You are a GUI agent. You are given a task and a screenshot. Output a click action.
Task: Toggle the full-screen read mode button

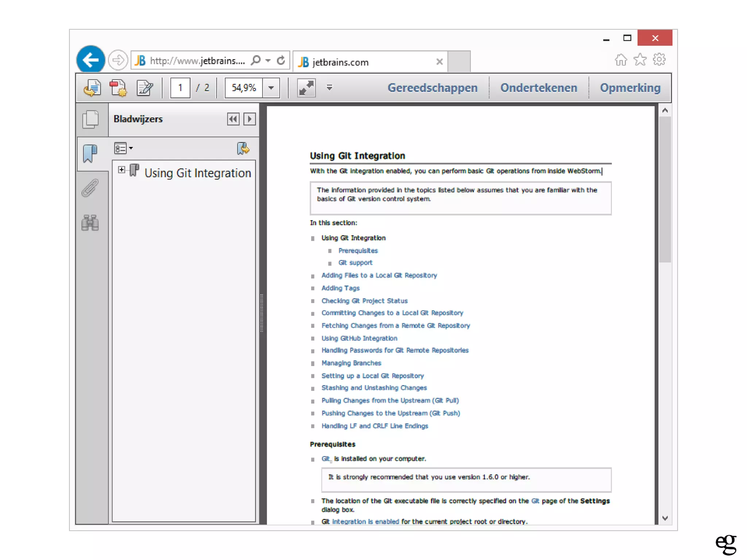coord(306,88)
